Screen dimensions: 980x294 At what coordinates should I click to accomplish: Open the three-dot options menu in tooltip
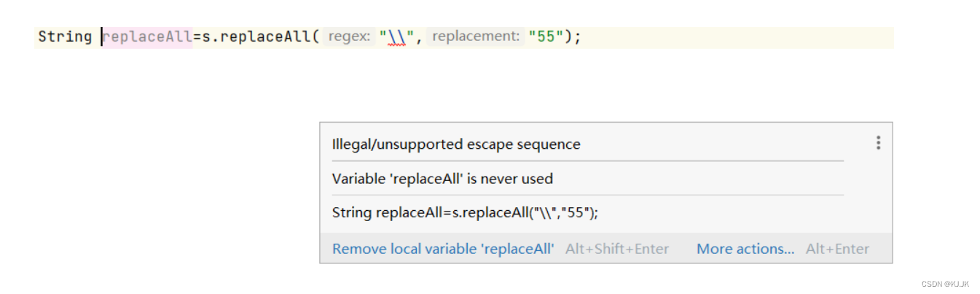tap(878, 143)
